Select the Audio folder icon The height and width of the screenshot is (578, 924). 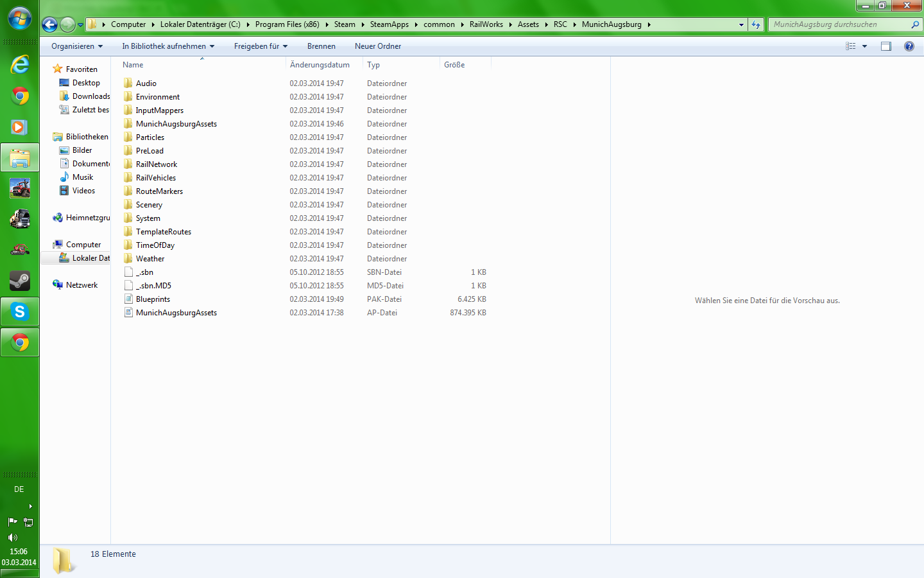click(128, 83)
